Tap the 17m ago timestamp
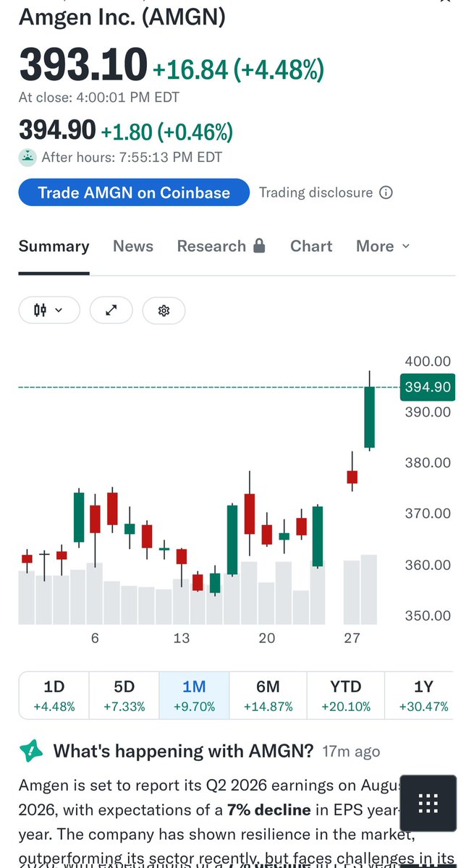Viewport: 474px width, 868px height. click(351, 752)
